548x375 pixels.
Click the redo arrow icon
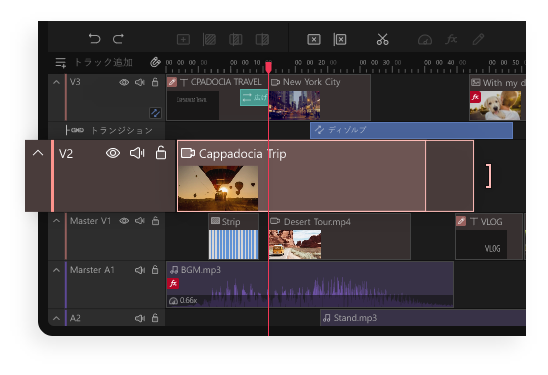coord(118,38)
